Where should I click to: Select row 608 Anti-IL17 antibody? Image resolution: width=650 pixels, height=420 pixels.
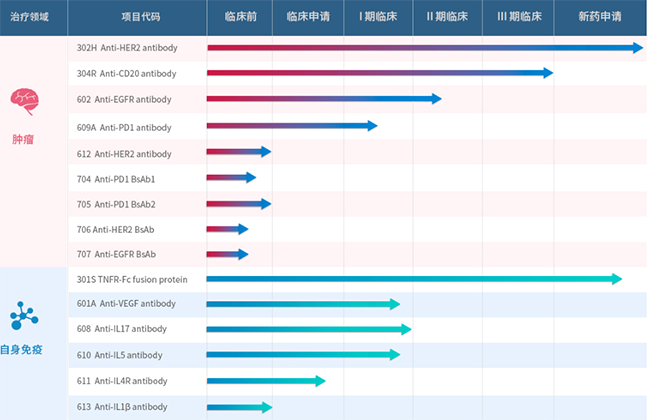357,330
